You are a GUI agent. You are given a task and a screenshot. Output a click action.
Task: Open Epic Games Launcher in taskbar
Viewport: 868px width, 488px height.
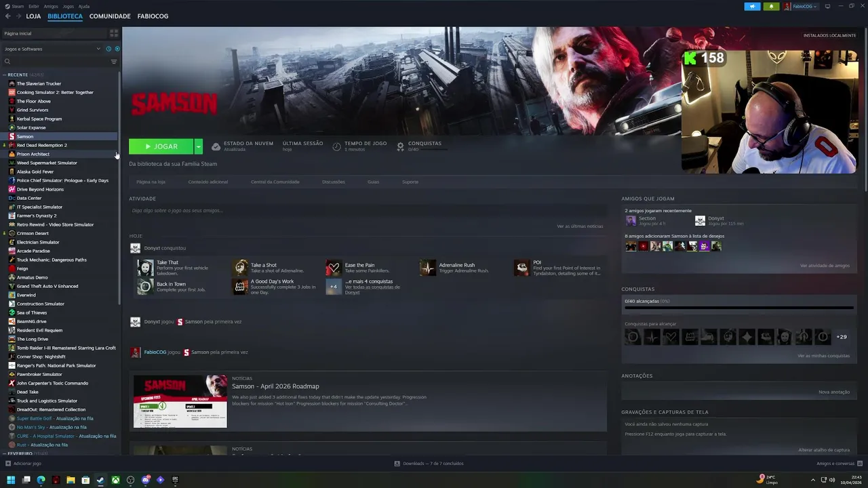click(175, 480)
